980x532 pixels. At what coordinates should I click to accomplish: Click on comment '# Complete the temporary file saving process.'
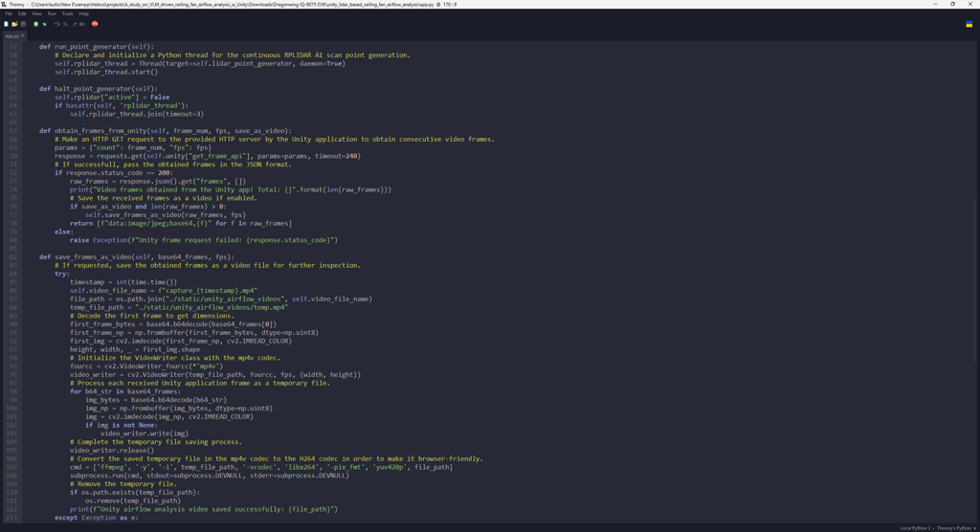[x=156, y=442]
